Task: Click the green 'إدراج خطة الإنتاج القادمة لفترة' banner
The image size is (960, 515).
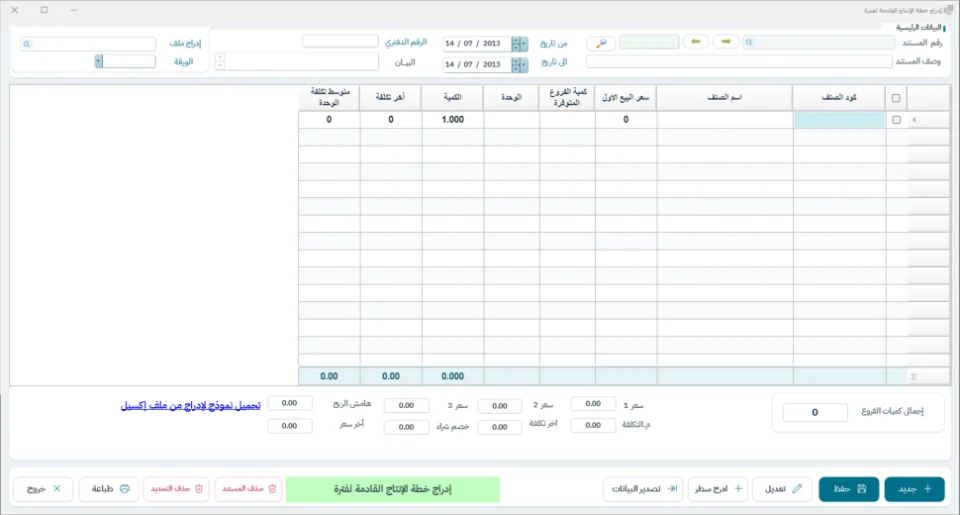Action: 392,489
